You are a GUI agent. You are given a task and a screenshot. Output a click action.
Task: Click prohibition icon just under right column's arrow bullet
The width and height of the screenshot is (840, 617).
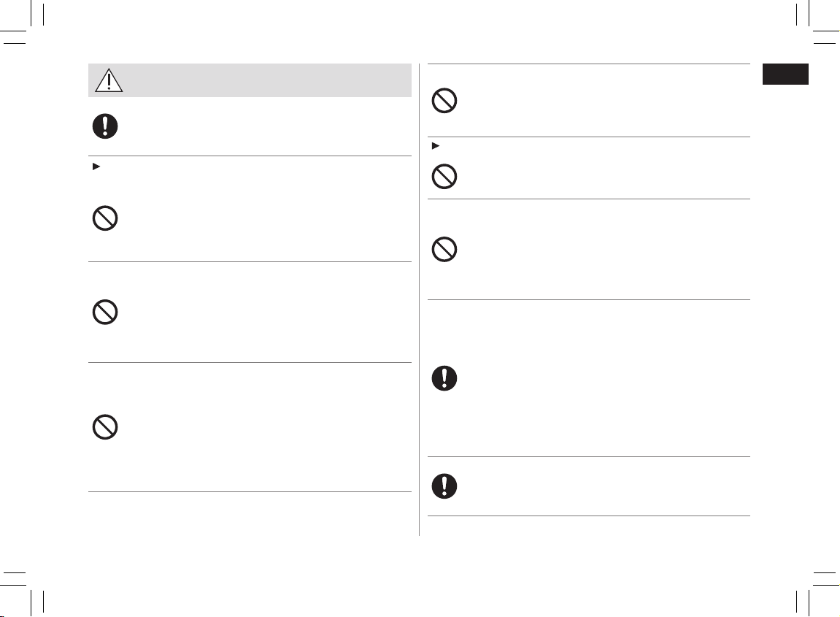pos(444,177)
